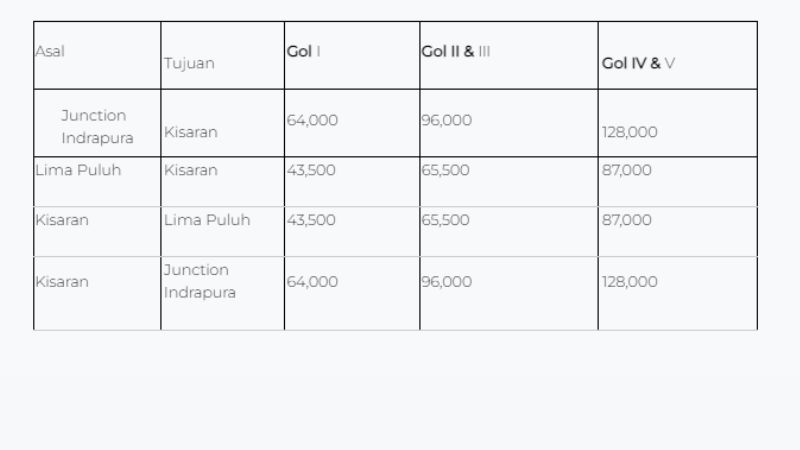Click Gol IV & V fare for Lima Puluh to Kisaran
Viewport: 800px width, 450px height.
(626, 170)
